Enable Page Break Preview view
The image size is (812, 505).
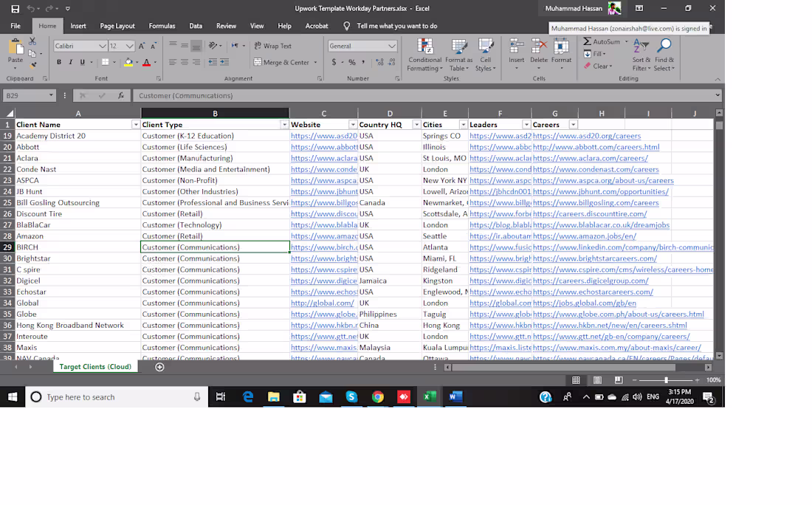click(x=619, y=380)
